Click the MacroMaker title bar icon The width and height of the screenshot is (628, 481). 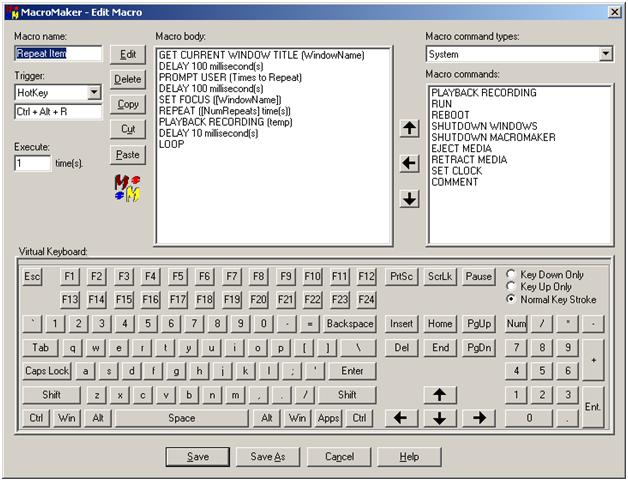[12, 12]
